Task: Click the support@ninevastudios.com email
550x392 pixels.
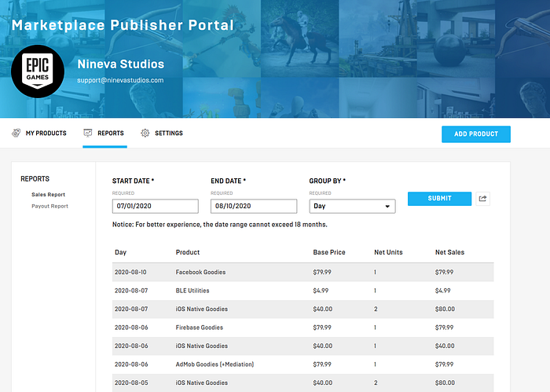Action: [120, 80]
